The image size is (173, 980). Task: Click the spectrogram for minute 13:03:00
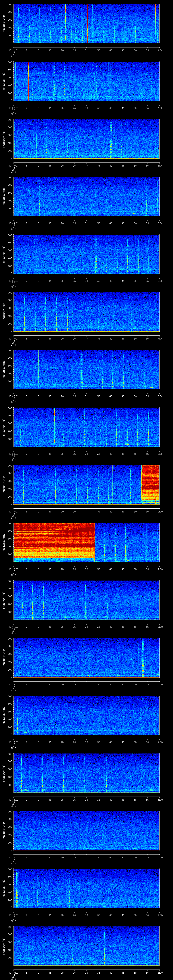[x=87, y=139]
